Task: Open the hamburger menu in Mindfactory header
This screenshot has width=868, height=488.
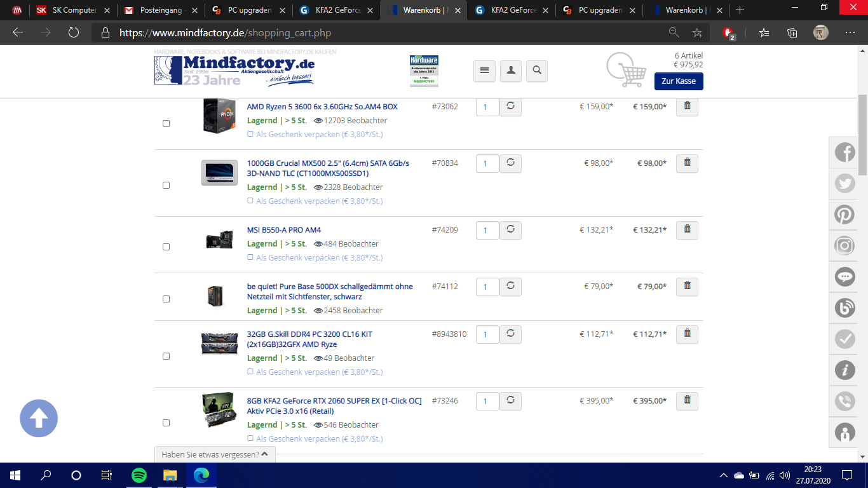Action: (484, 71)
